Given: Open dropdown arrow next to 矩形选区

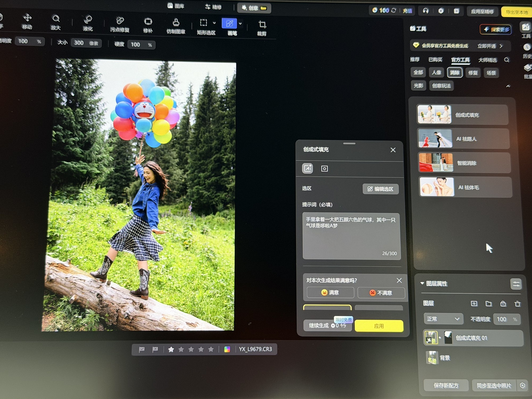Looking at the screenshot, I should pyautogui.click(x=214, y=23).
